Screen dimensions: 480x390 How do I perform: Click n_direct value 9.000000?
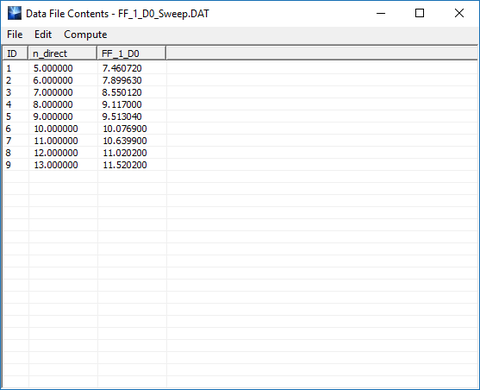coord(53,116)
